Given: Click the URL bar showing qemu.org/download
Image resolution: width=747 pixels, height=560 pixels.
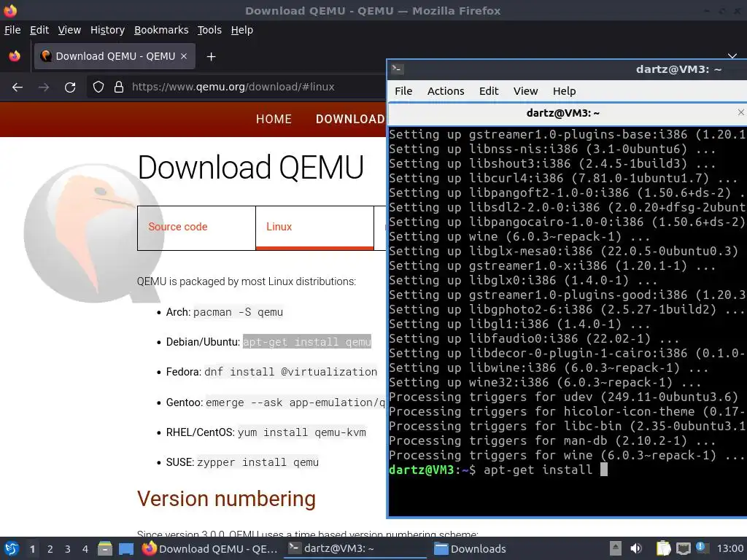Looking at the screenshot, I should (x=233, y=87).
